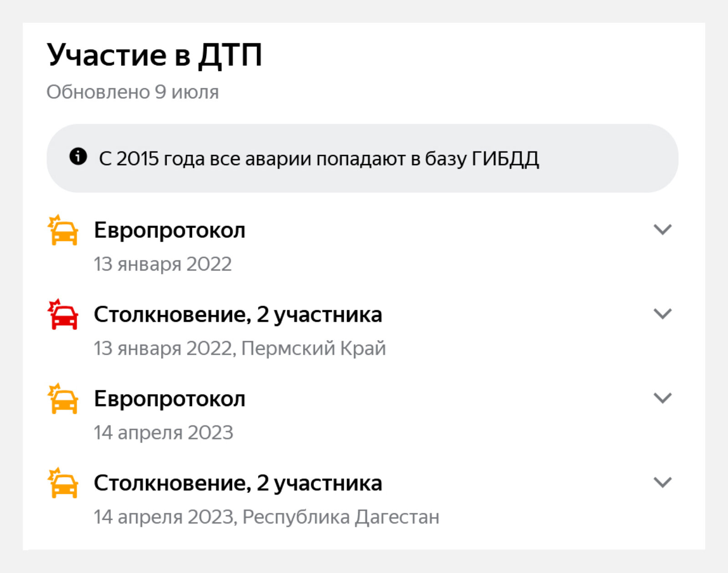Expand the Европротокол 14 апреля 2023 chevron
728x573 pixels.
pos(662,398)
